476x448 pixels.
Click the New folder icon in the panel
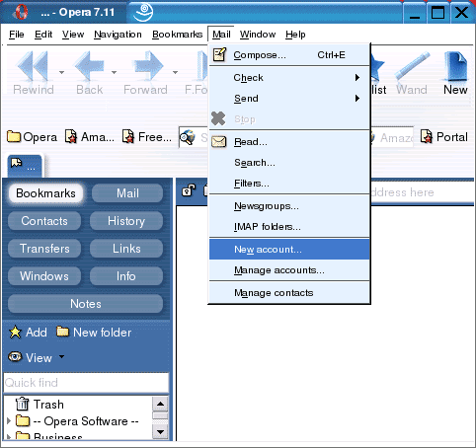coord(62,332)
